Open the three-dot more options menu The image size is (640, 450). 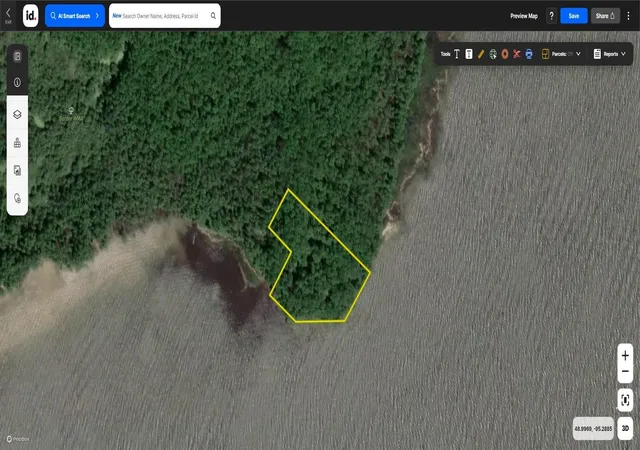point(629,16)
